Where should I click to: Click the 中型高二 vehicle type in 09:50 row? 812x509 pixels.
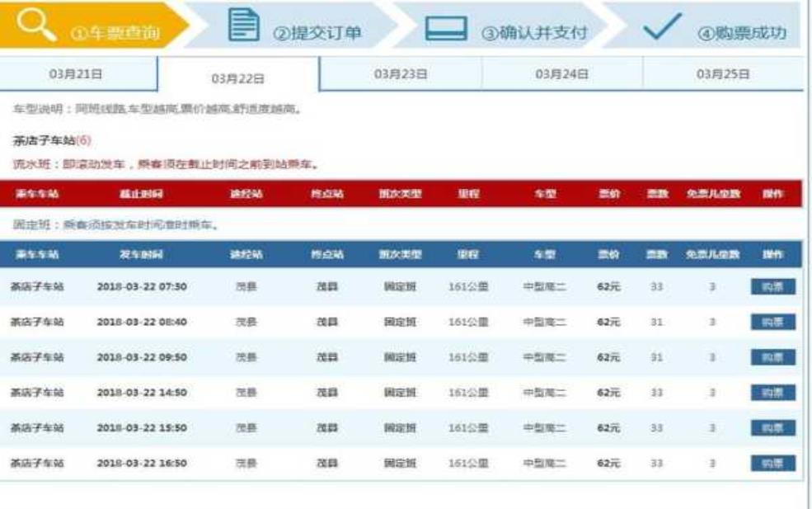point(544,357)
